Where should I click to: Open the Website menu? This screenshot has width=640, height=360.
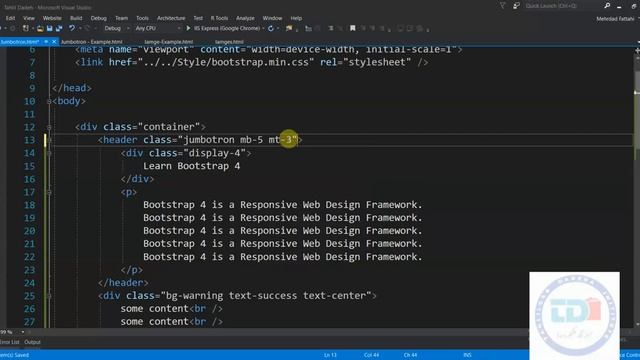click(52, 18)
